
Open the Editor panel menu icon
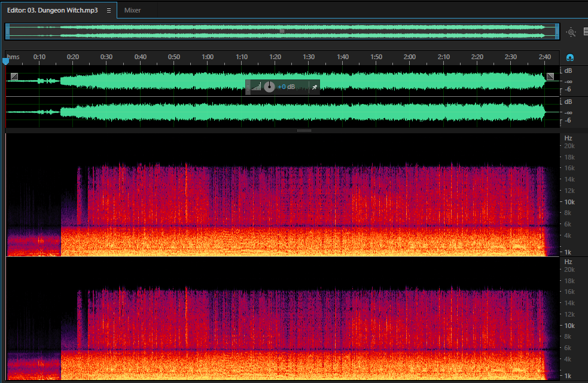click(x=109, y=11)
